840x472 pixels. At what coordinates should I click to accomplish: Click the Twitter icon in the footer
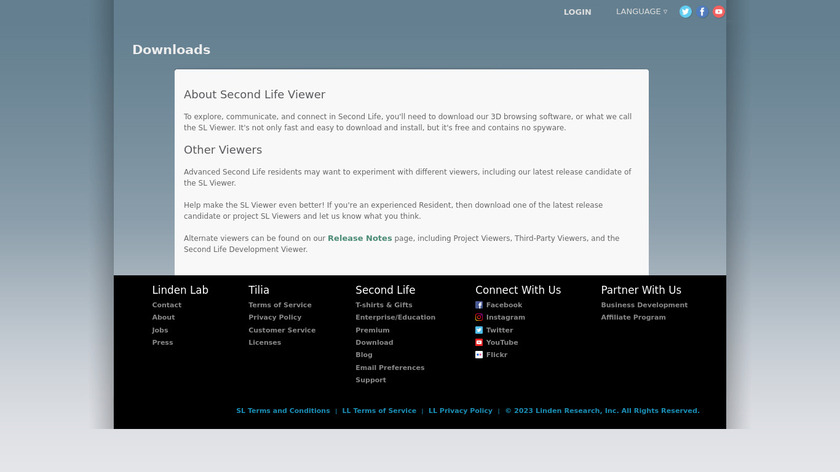click(479, 330)
